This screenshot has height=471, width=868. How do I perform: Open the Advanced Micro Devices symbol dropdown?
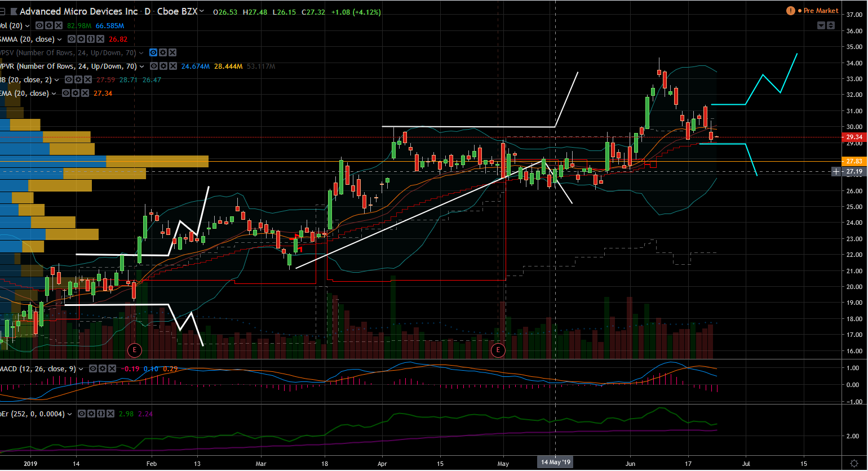click(202, 11)
